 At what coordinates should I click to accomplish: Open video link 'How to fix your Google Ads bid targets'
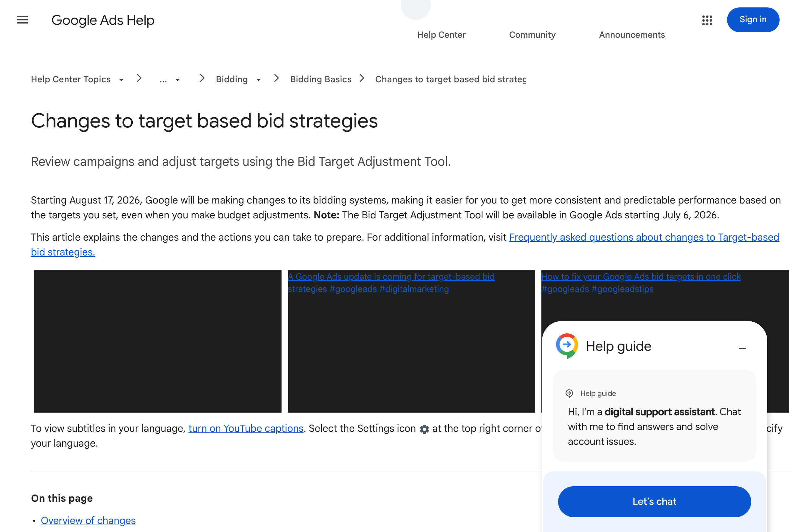[x=641, y=283]
